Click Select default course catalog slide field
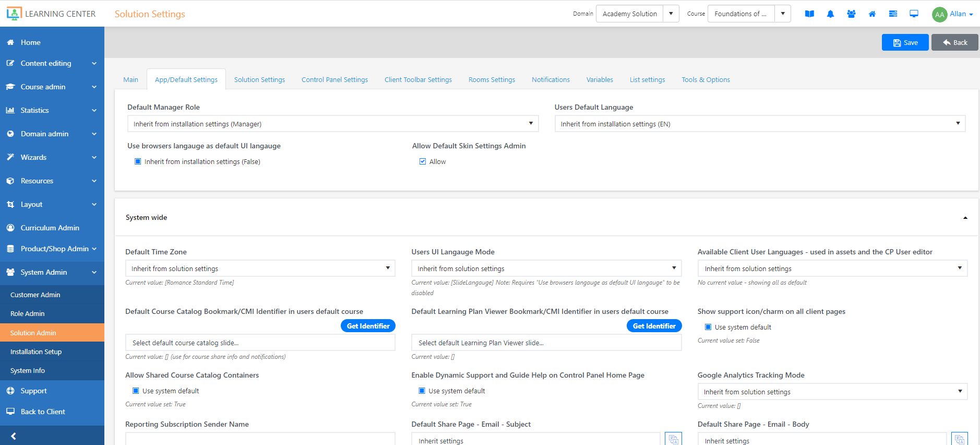 260,343
